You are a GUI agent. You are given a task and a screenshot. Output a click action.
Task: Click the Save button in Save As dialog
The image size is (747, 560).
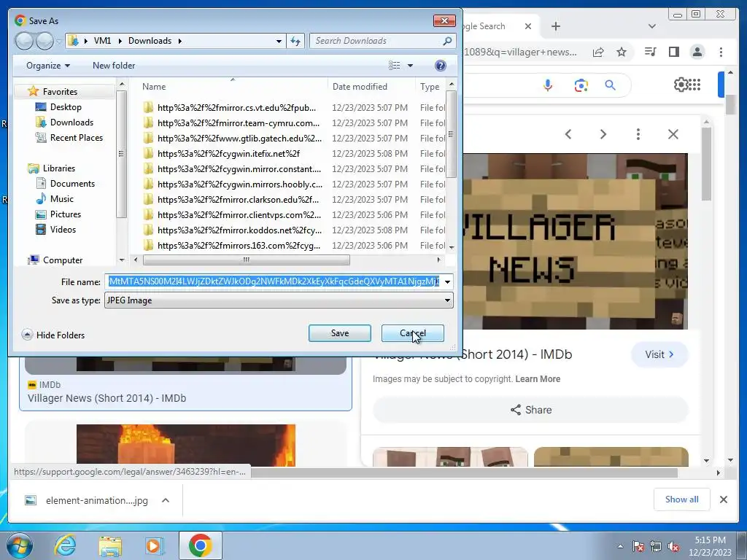click(x=340, y=333)
